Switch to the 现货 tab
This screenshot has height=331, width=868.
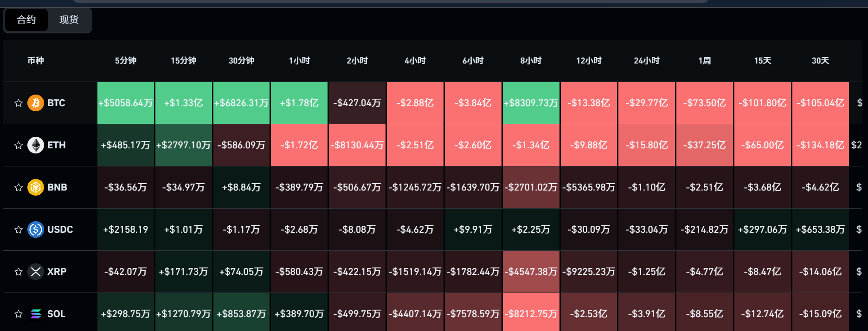(69, 20)
